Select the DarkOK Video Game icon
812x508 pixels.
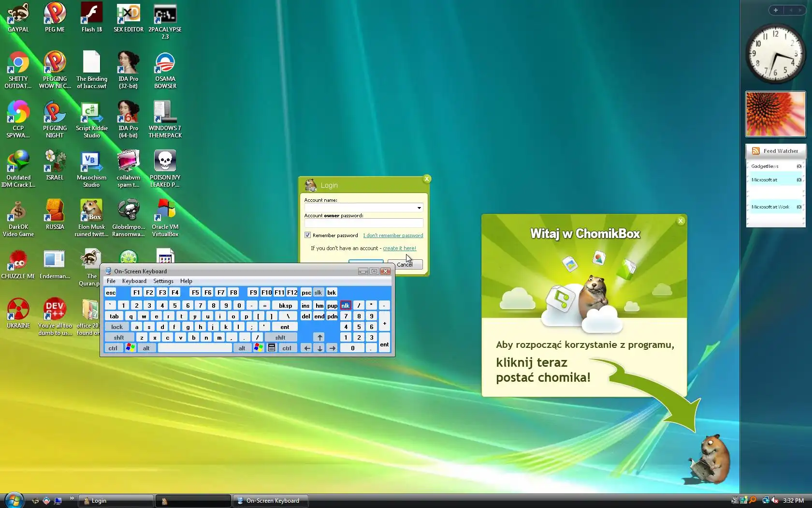coord(18,218)
